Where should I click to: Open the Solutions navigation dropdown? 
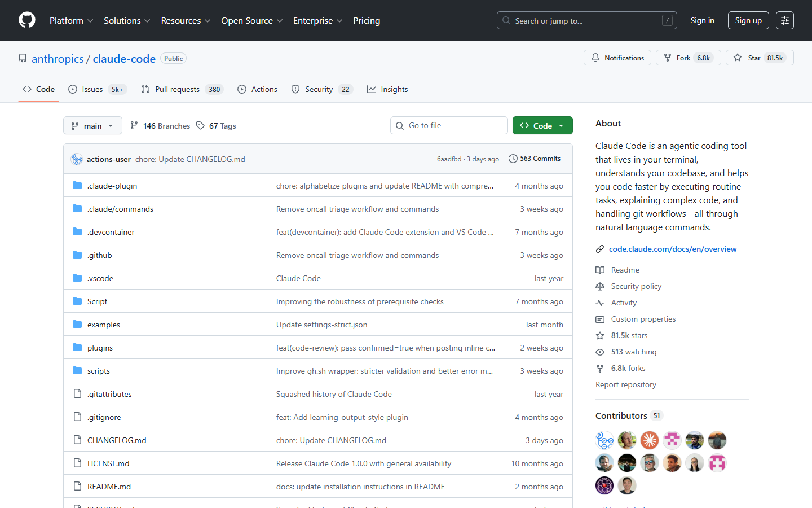(126, 20)
